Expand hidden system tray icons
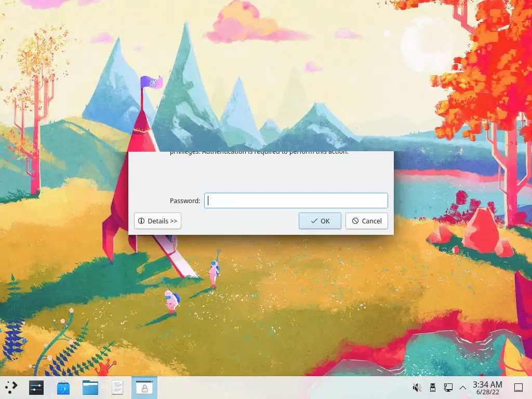The width and height of the screenshot is (532, 399). point(463,388)
